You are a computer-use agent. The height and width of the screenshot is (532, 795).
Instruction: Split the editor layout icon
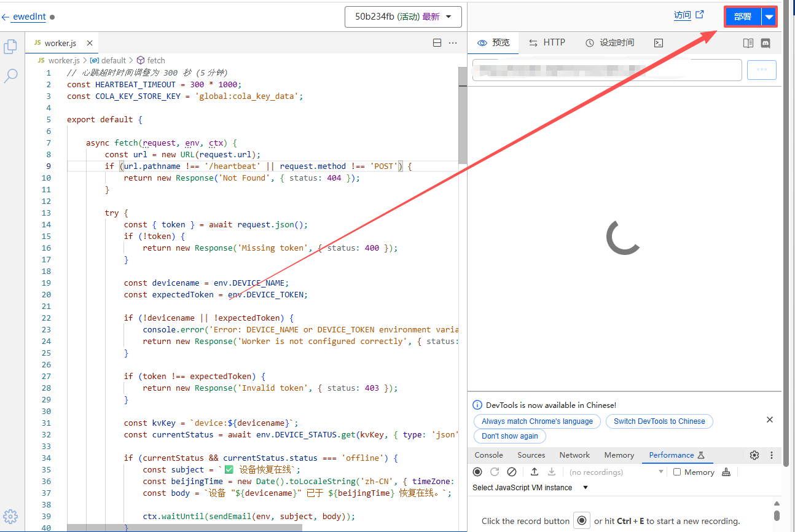pos(437,43)
